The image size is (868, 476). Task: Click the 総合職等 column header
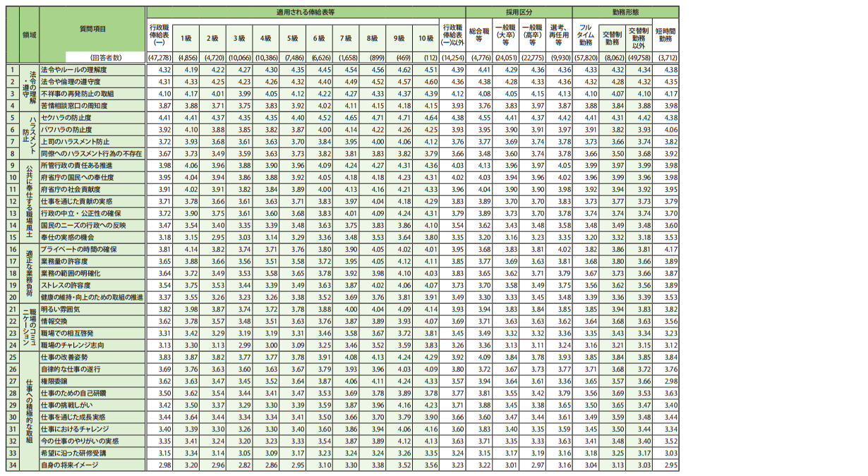478,35
